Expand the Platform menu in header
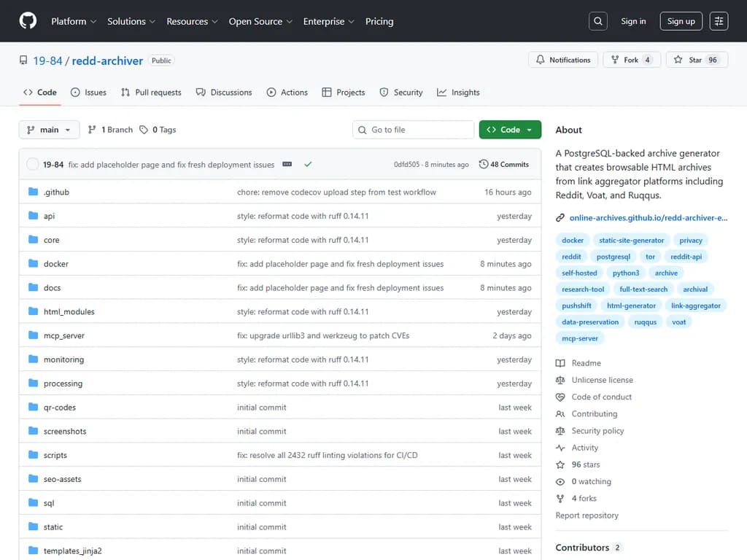 click(x=74, y=21)
